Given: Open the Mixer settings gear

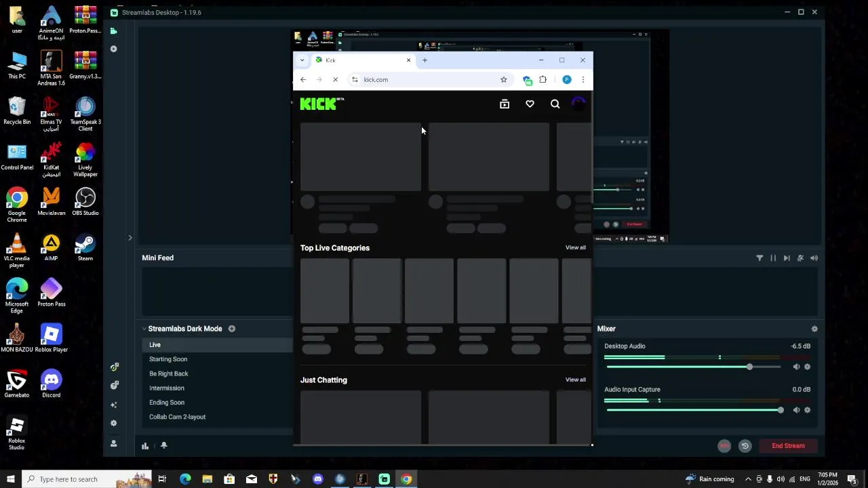Looking at the screenshot, I should pyautogui.click(x=814, y=329).
